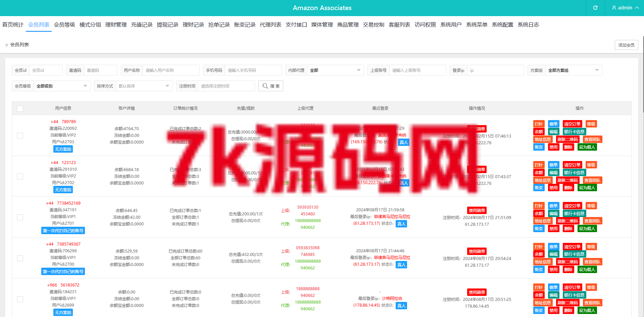Screen dimensions: 644x317
Task: Check the row for user 56183672
Action: click(x=20, y=299)
